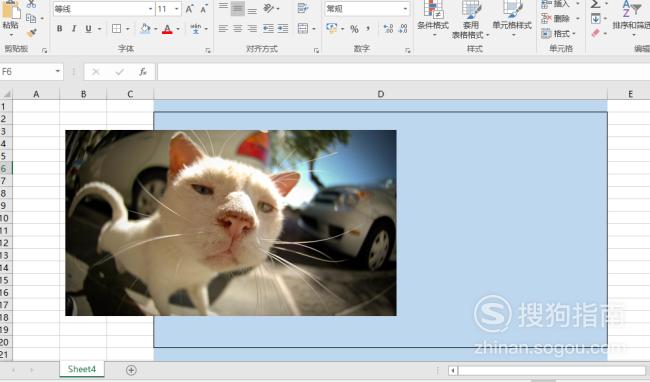Viewport: 650px width, 382px height.
Task: Click the Select All corner triangle
Action: point(6,94)
